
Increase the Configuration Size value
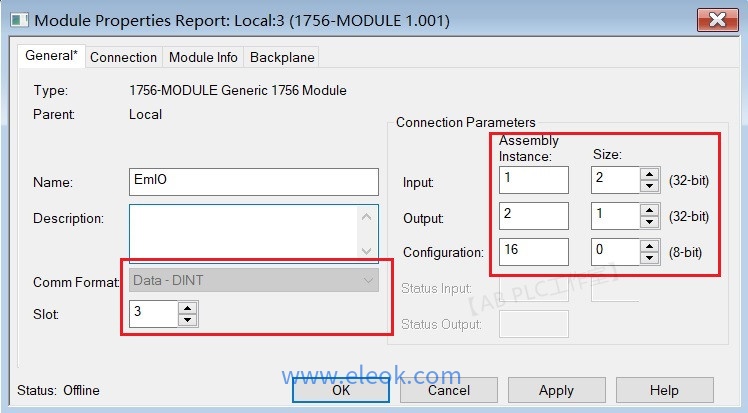649,245
